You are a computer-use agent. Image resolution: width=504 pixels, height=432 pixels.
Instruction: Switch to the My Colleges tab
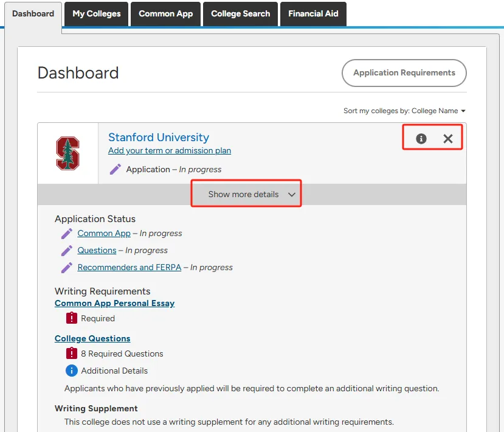[x=97, y=14]
